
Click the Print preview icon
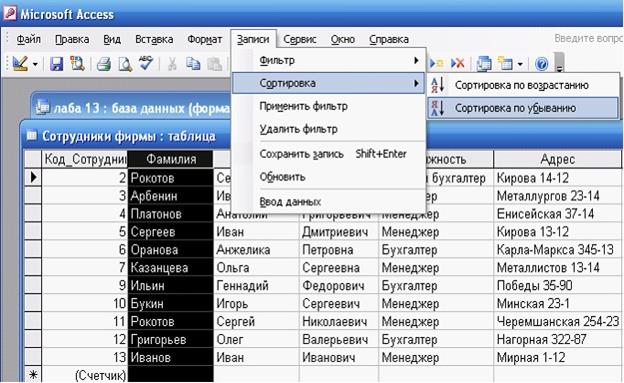click(x=125, y=64)
